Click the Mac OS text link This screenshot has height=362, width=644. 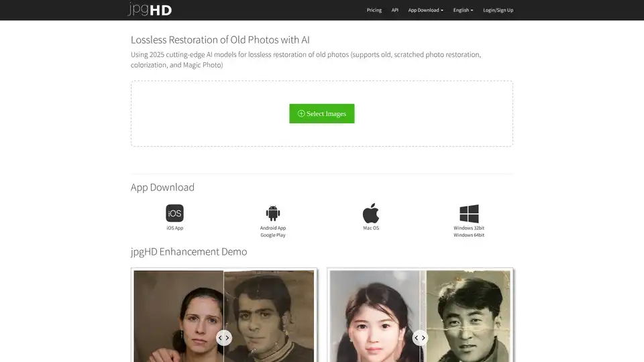tap(371, 228)
